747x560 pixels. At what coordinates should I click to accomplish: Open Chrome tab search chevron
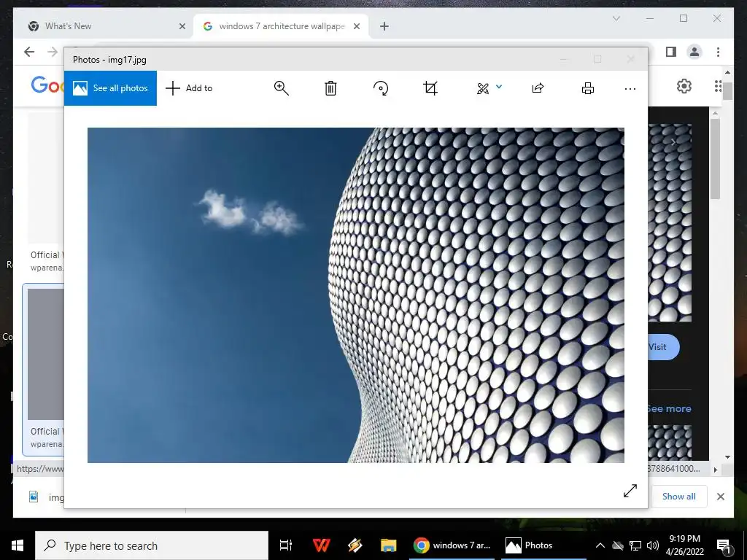[616, 18]
